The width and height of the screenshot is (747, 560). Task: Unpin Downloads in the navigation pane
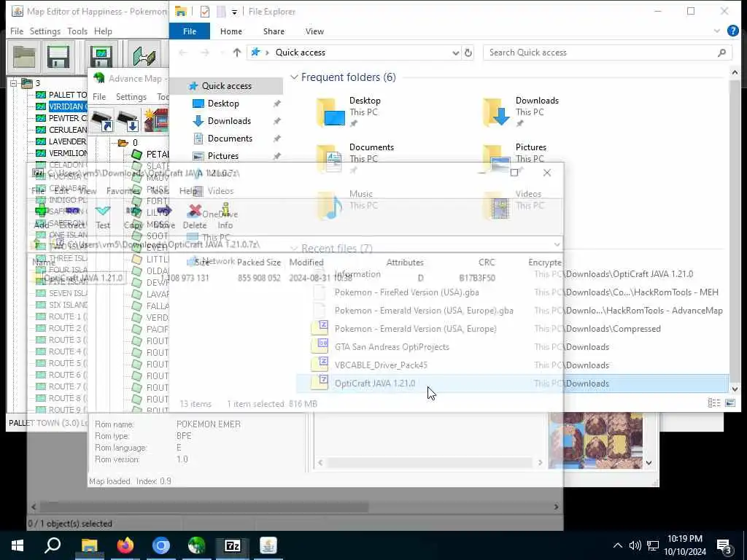276,121
